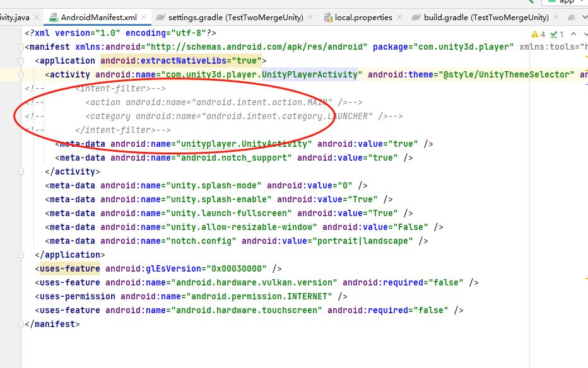Click the Gradle elephant icon on settings.gradle tab
The height and width of the screenshot is (368, 588).
(162, 18)
